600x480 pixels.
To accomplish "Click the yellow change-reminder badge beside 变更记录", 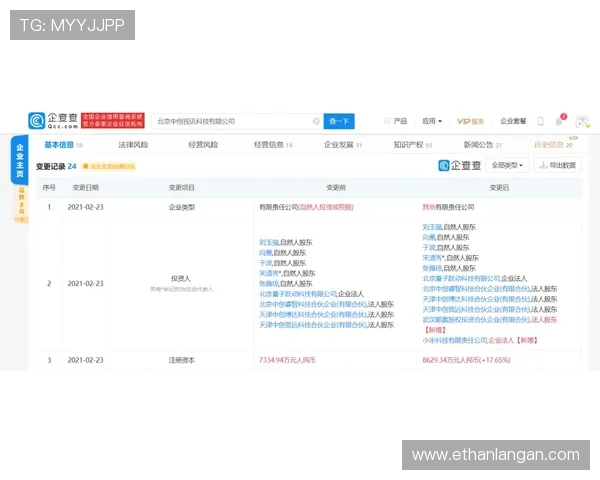I will (109, 166).
